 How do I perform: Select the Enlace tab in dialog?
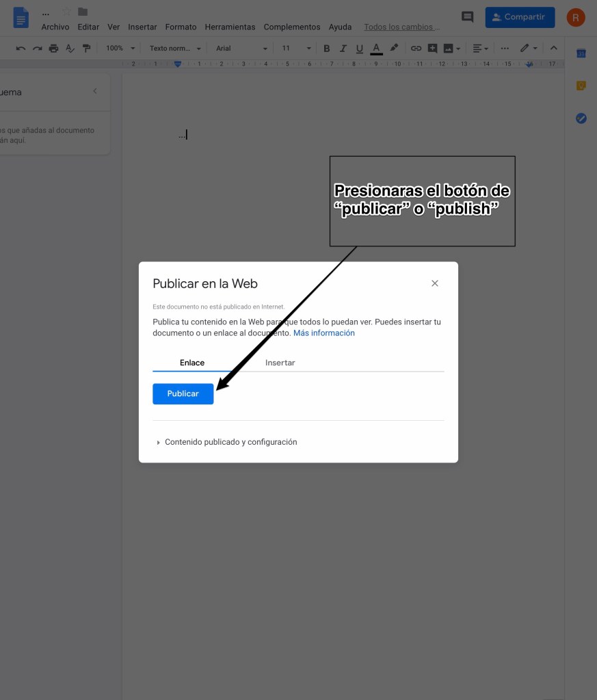[x=192, y=363]
